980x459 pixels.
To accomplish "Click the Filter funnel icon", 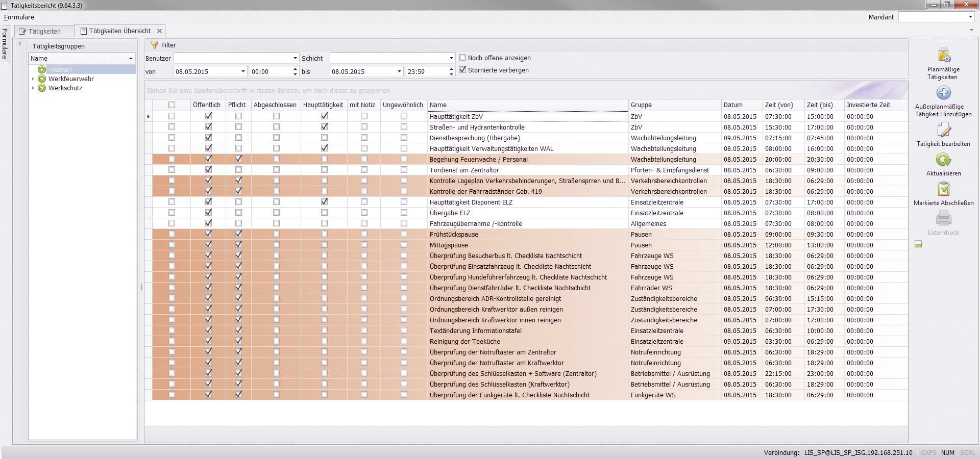I will click(155, 45).
